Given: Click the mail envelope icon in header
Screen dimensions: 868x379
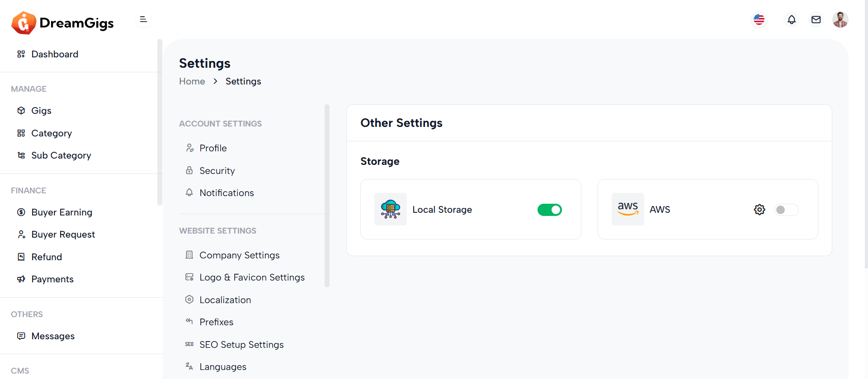Looking at the screenshot, I should [x=816, y=19].
